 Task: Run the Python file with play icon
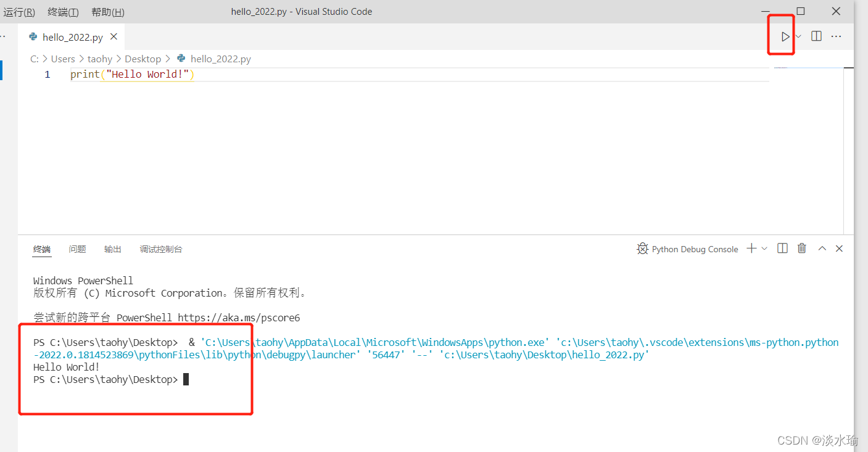click(785, 36)
